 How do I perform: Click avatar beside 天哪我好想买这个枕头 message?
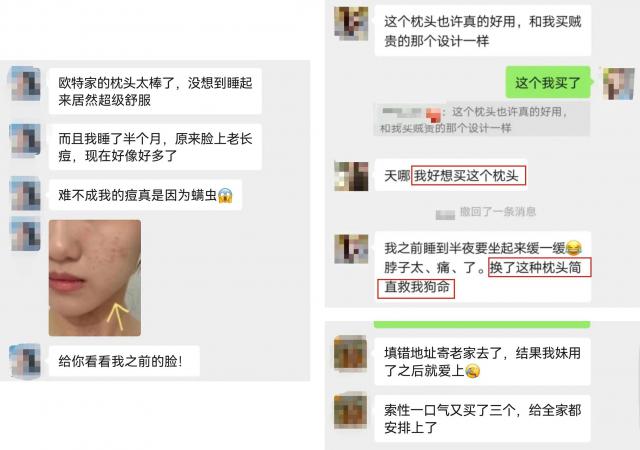(x=351, y=176)
